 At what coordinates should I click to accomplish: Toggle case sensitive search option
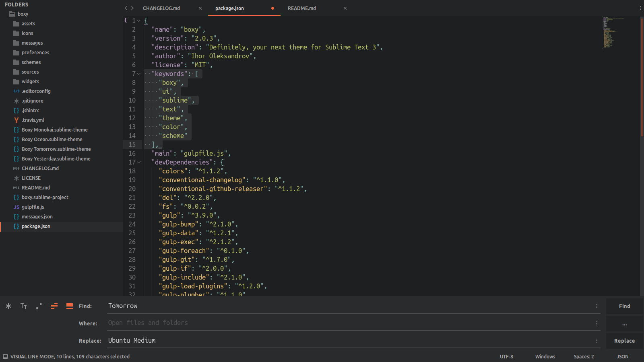24,306
